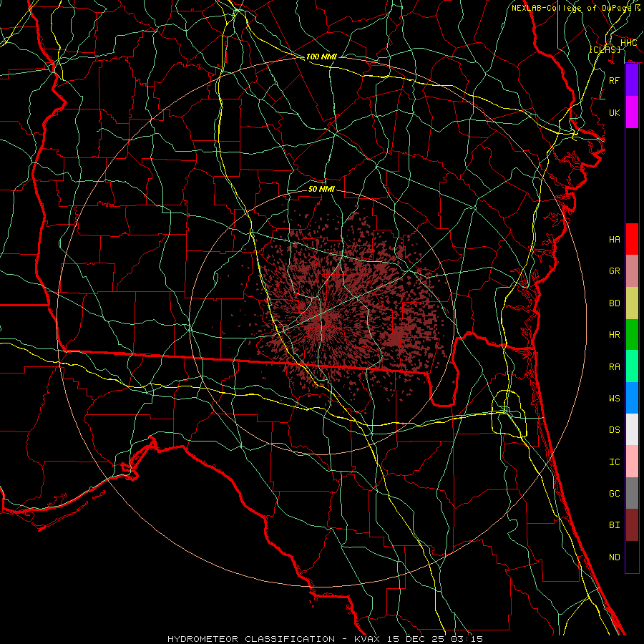Click the "BI" legend label

[x=614, y=525]
